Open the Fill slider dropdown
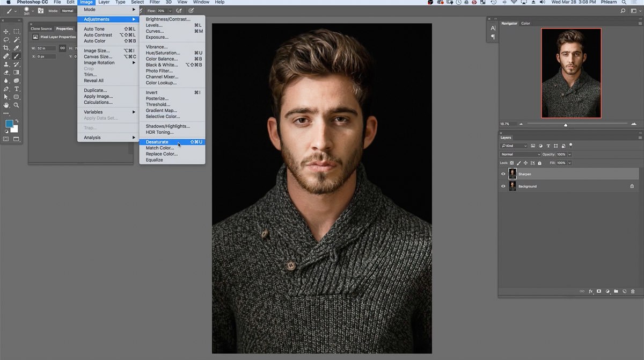This screenshot has height=360, width=644. pos(569,163)
